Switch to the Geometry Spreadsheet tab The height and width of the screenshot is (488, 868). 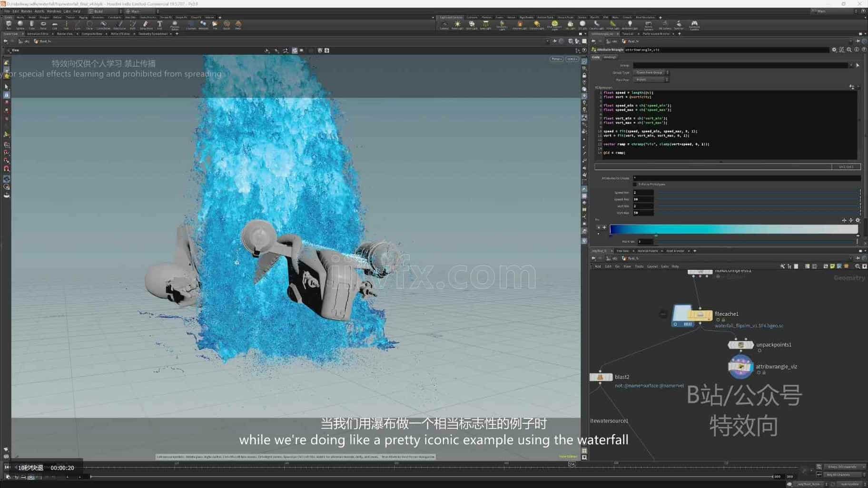[x=153, y=34]
